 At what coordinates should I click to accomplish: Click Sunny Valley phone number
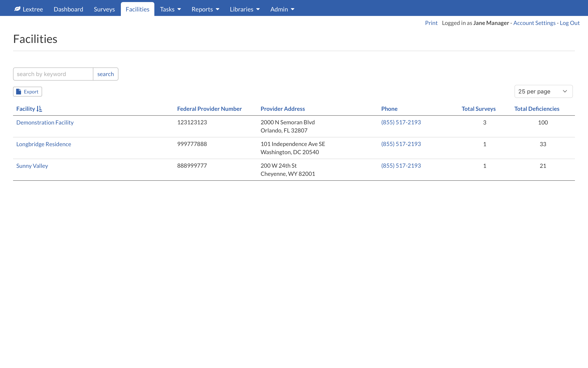pos(401,166)
